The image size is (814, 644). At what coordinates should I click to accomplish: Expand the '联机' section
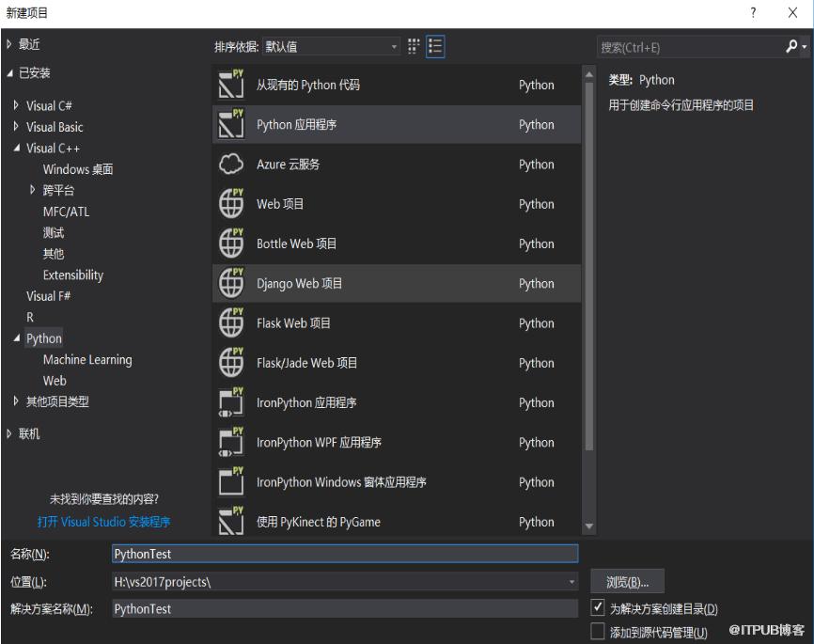8,433
